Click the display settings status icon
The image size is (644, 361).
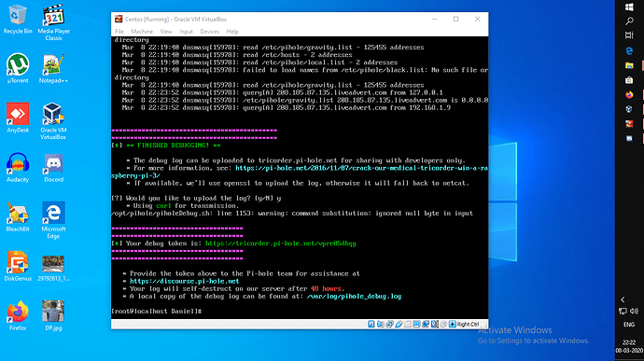416,324
